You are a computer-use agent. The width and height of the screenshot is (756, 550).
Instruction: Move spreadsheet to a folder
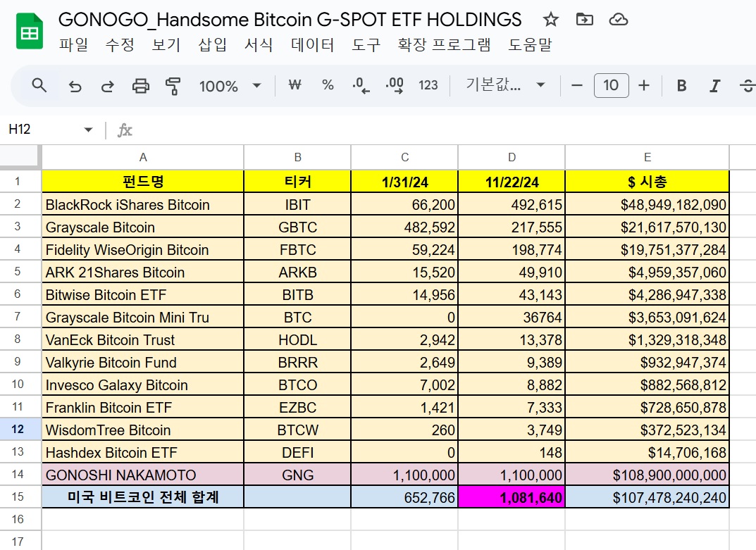pyautogui.click(x=584, y=20)
